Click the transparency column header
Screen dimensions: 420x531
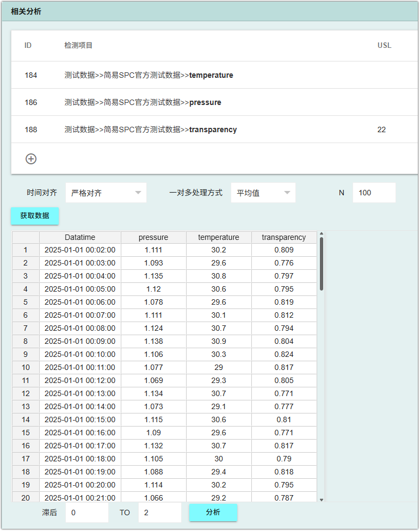(x=284, y=237)
